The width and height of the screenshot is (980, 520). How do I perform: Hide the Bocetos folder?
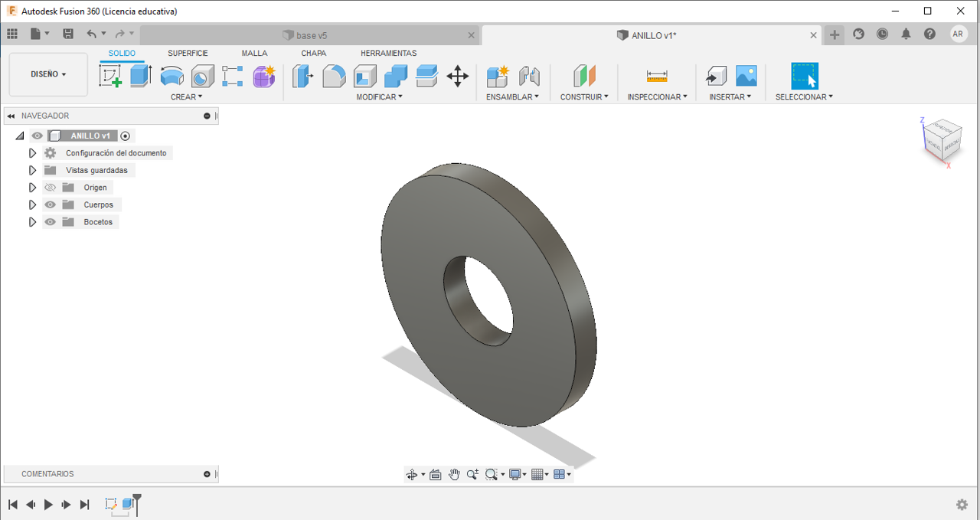(x=51, y=222)
